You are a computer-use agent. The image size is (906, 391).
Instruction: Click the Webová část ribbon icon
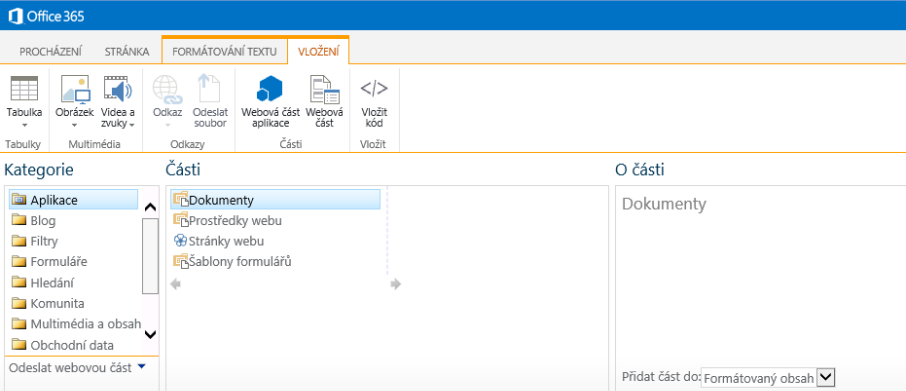(x=324, y=90)
